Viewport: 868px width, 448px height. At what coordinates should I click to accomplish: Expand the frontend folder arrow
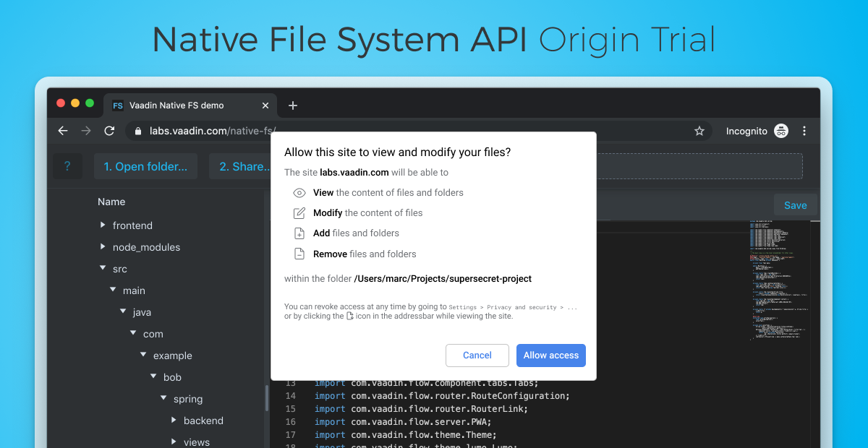pyautogui.click(x=103, y=225)
